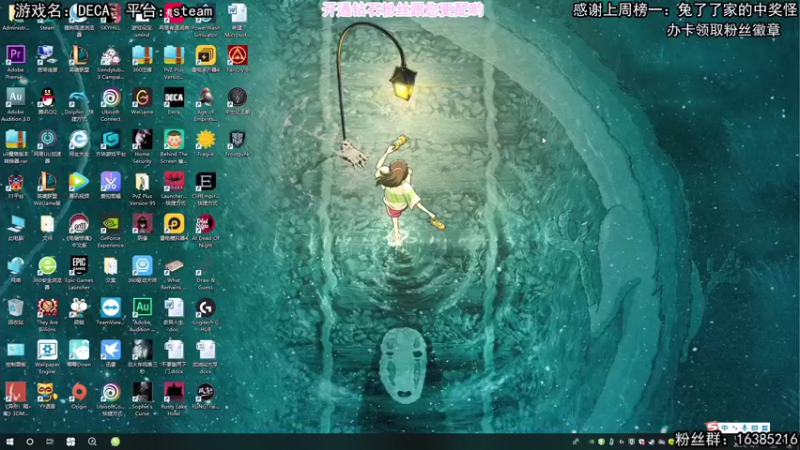This screenshot has width=800, height=450.
Task: Launch 腾讯视频 play icon
Action: pyautogui.click(x=79, y=186)
